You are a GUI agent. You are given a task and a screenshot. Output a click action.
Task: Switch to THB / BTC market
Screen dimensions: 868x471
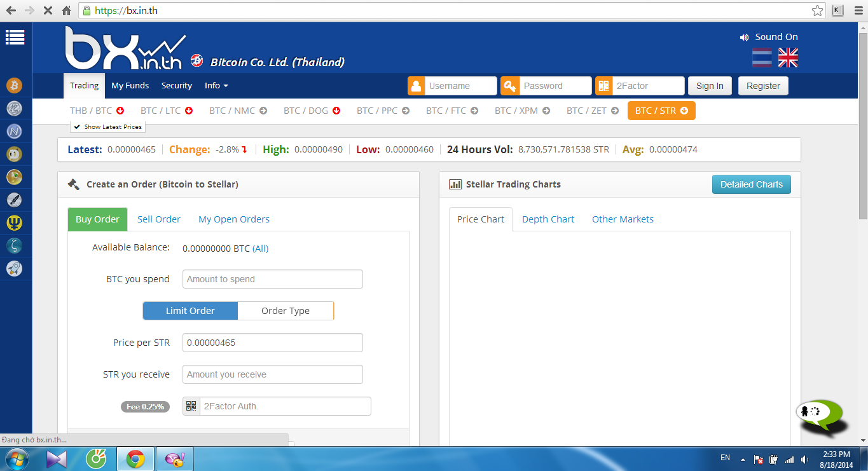(x=97, y=111)
